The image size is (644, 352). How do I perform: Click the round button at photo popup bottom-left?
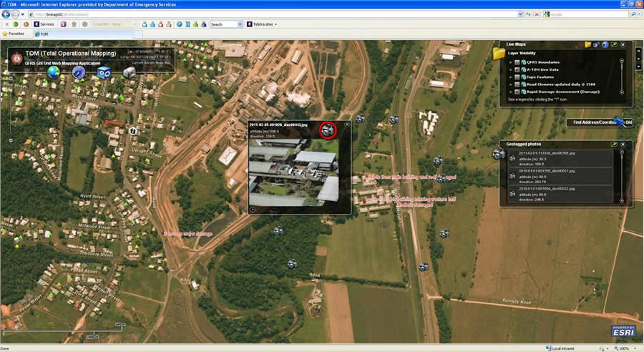tap(253, 209)
